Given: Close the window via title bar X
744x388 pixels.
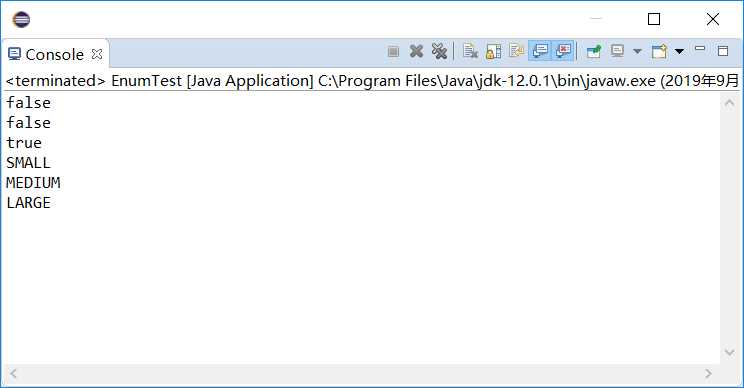Looking at the screenshot, I should pyautogui.click(x=713, y=19).
